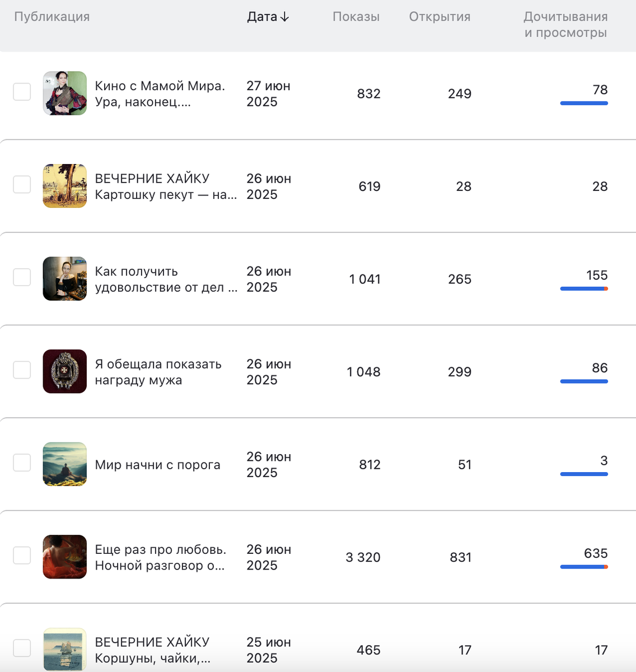
Task: Click the 'Как получить удовольствие' post thumbnail
Action: coord(65,279)
